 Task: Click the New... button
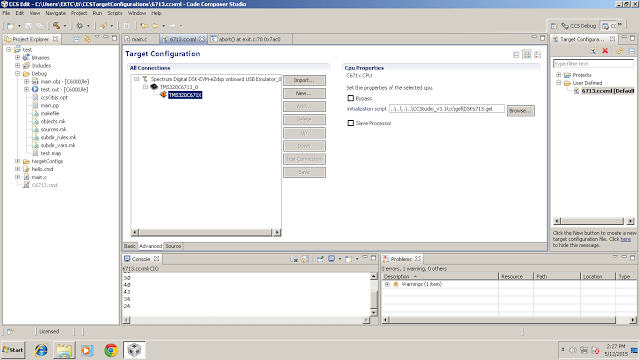click(x=304, y=93)
